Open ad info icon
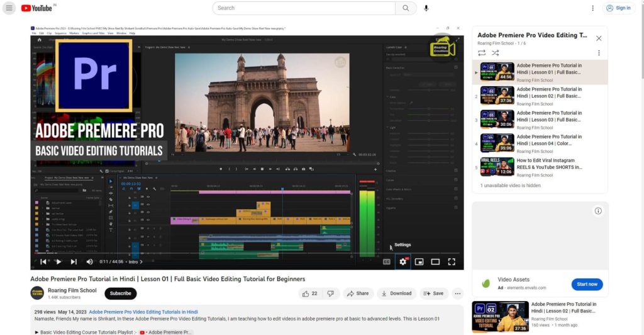Viewport: 644px width, 335px height. pyautogui.click(x=598, y=211)
